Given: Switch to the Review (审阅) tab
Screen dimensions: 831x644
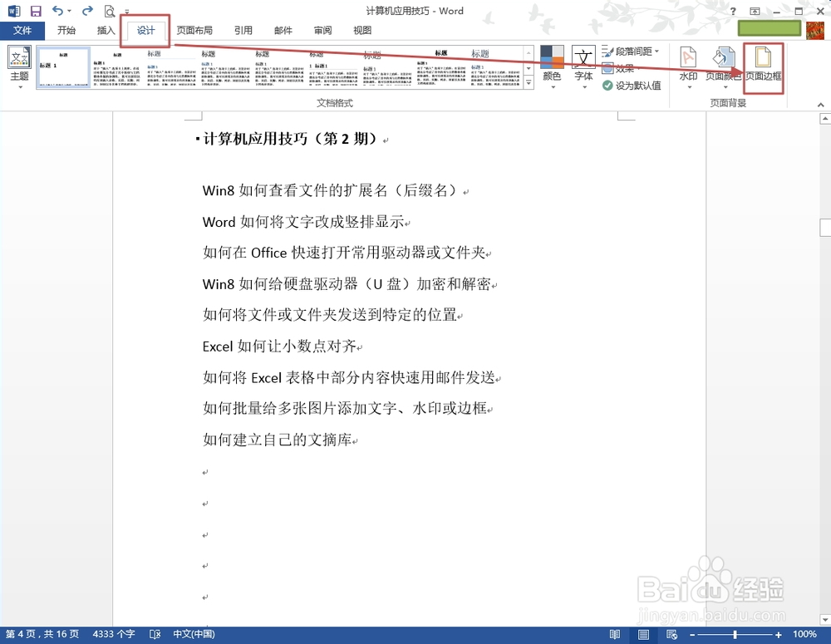Looking at the screenshot, I should point(322,30).
